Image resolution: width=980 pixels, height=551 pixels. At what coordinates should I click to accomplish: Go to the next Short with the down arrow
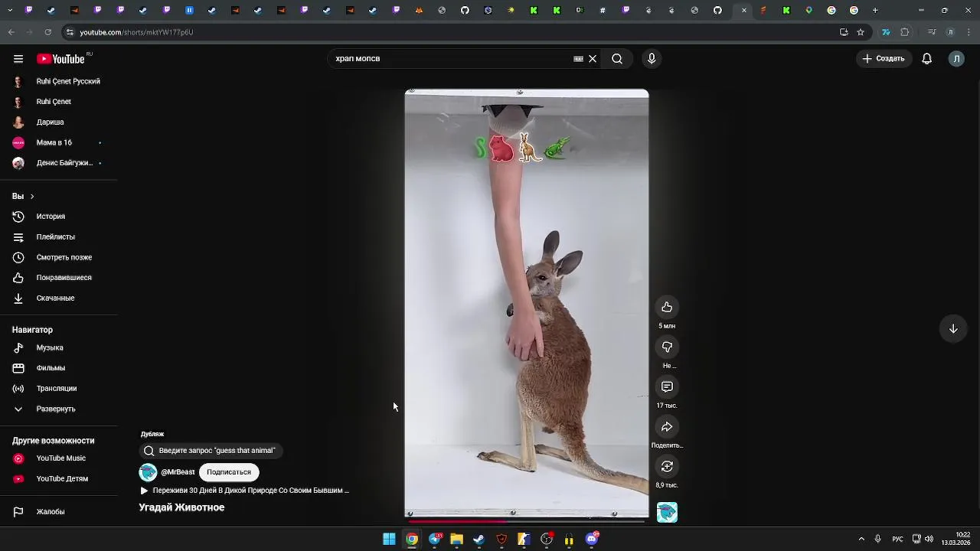pyautogui.click(x=953, y=328)
